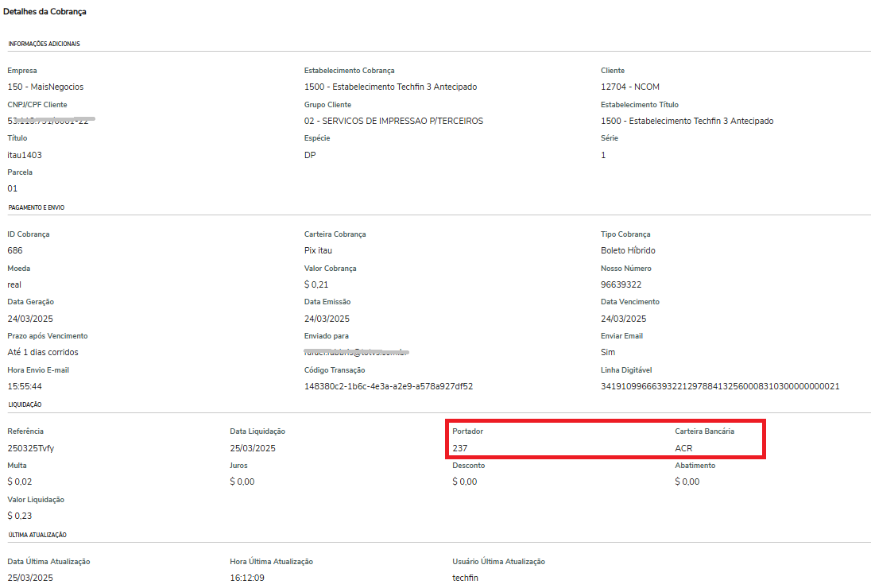871x588 pixels.
Task: Click Título value itau1403
Action: 25,156
